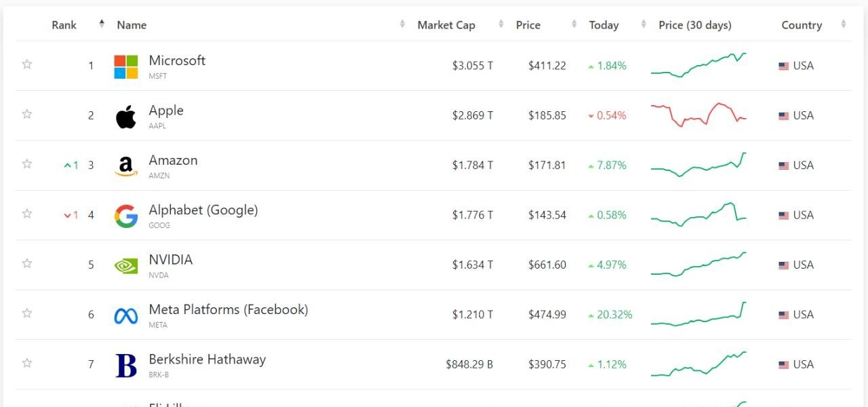Viewport: 868px width, 407px height.
Task: Sort by Country column arrows
Action: pos(844,24)
